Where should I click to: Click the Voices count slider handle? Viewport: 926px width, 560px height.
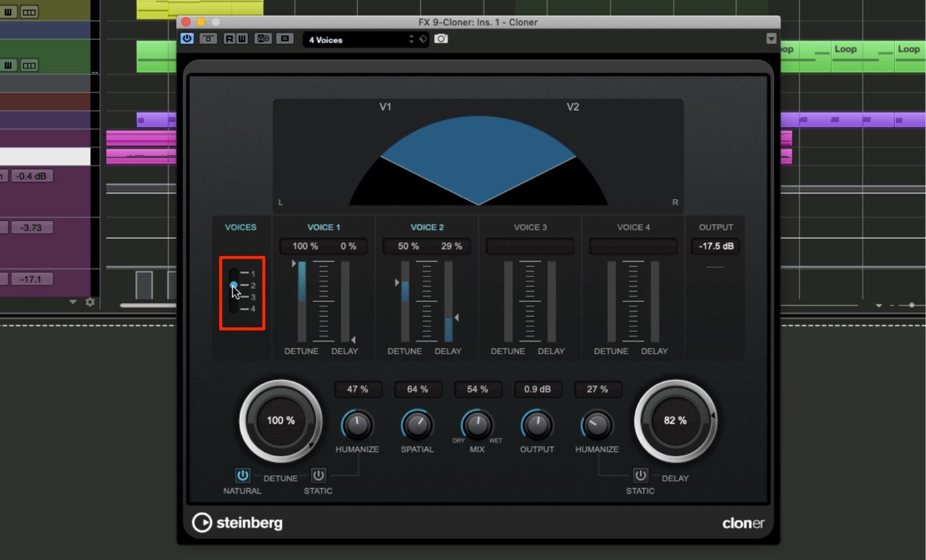[x=233, y=285]
